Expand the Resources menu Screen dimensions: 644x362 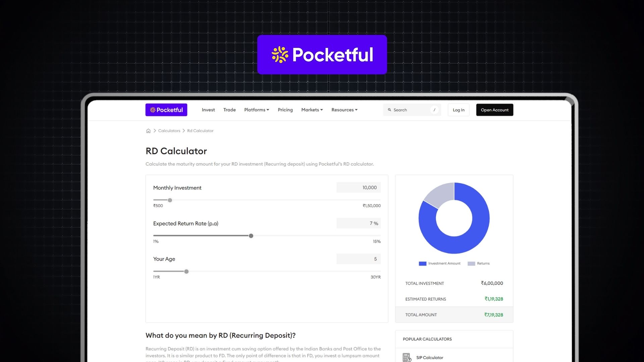tap(344, 110)
